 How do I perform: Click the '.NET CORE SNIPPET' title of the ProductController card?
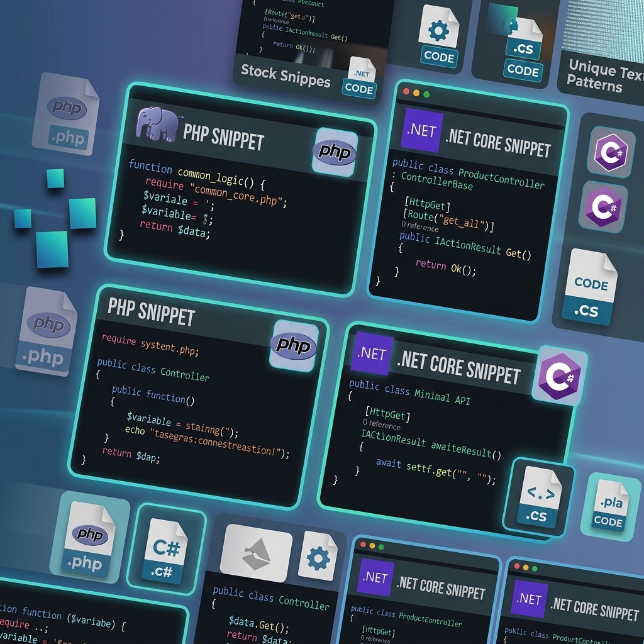(498, 144)
